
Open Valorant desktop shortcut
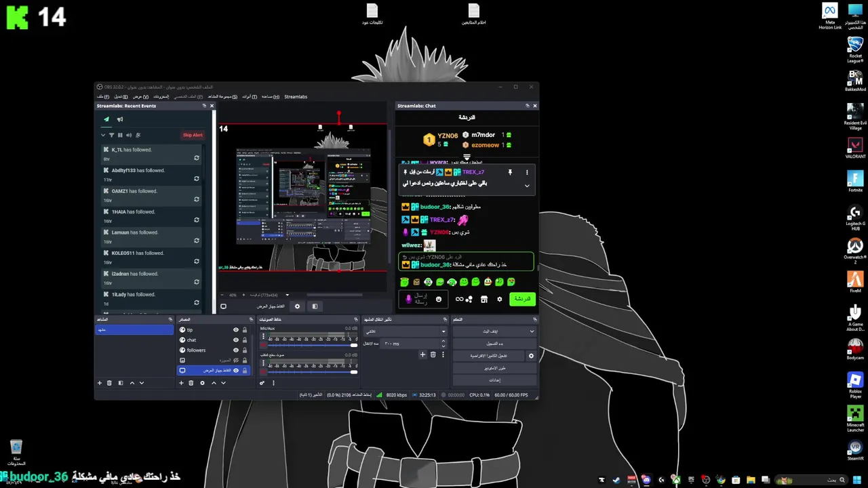(x=855, y=148)
